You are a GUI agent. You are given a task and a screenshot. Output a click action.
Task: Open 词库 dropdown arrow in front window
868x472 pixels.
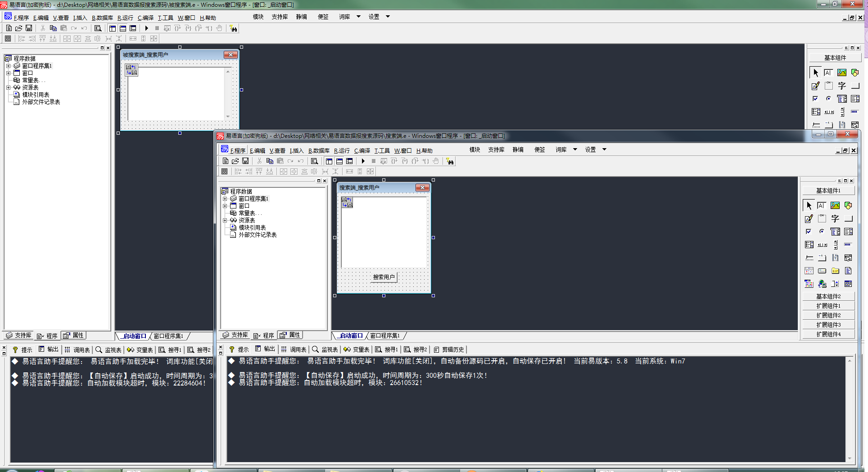(575, 150)
